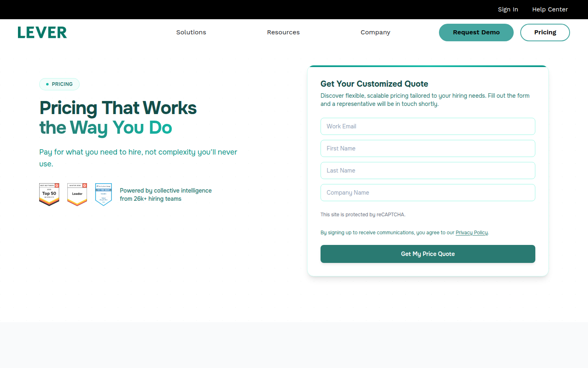Open the Help Center link
This screenshot has height=368, width=588.
550,9
